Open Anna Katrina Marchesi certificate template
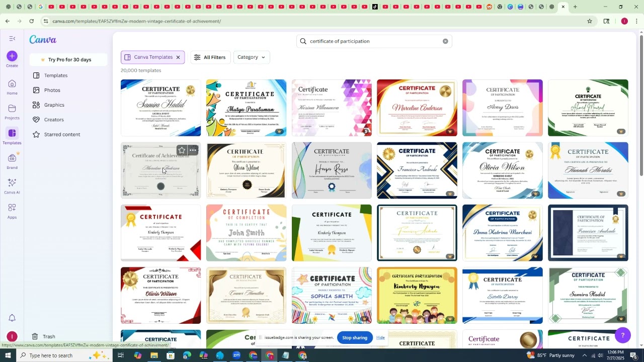Viewport: 644px width, 362px height. coord(503,233)
